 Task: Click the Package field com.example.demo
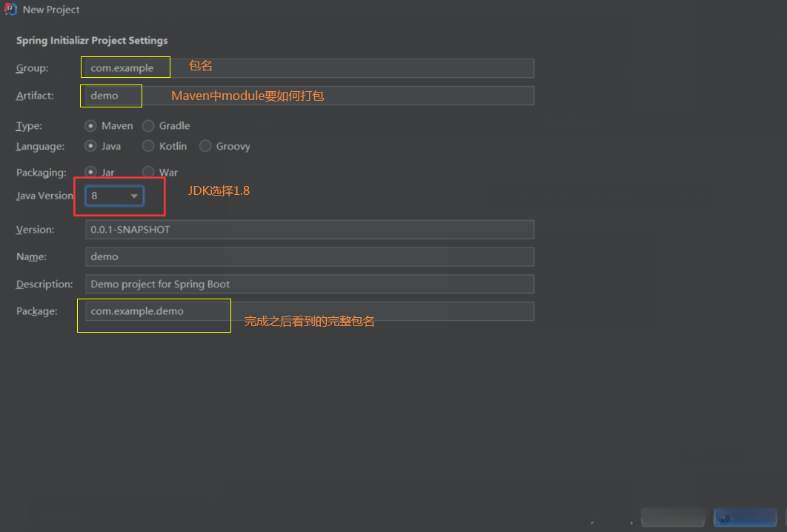pos(310,311)
